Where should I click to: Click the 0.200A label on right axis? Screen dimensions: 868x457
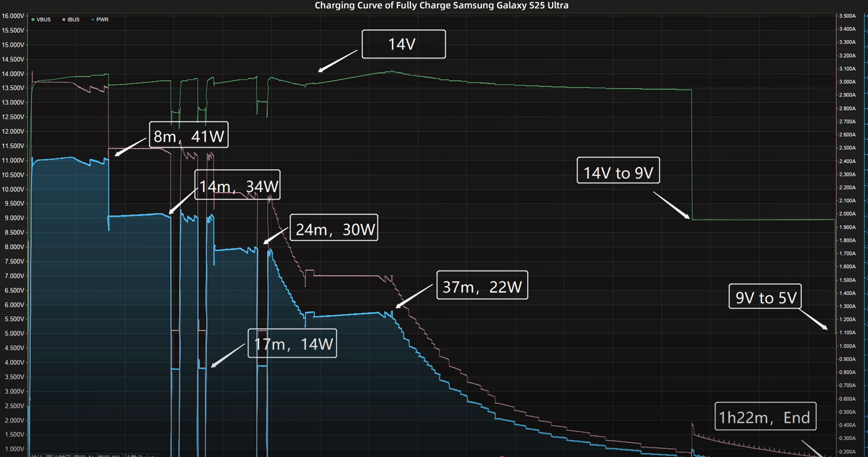(x=847, y=452)
